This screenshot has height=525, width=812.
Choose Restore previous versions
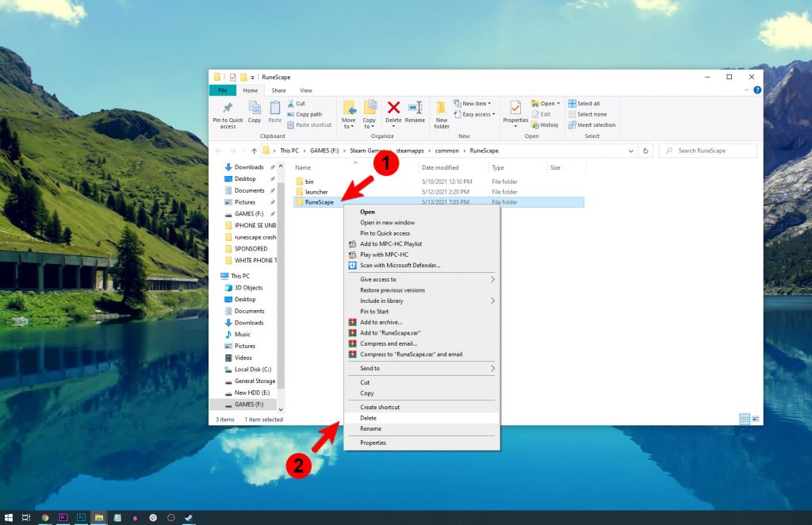[x=422, y=290]
